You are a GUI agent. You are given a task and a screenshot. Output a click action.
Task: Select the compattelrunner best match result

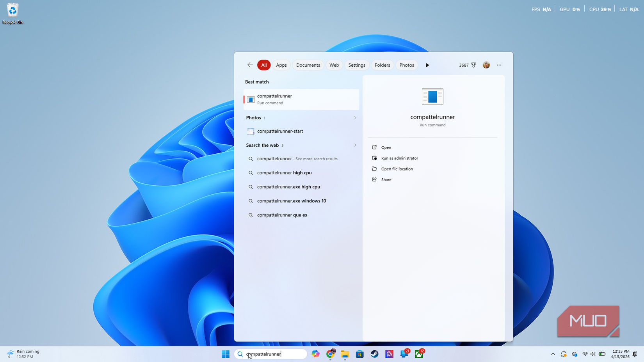click(x=301, y=99)
